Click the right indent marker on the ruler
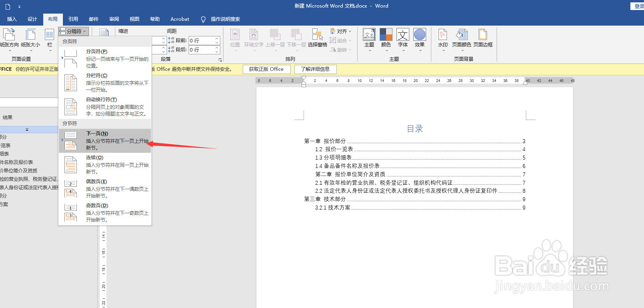644x308 pixels. pos(525,82)
